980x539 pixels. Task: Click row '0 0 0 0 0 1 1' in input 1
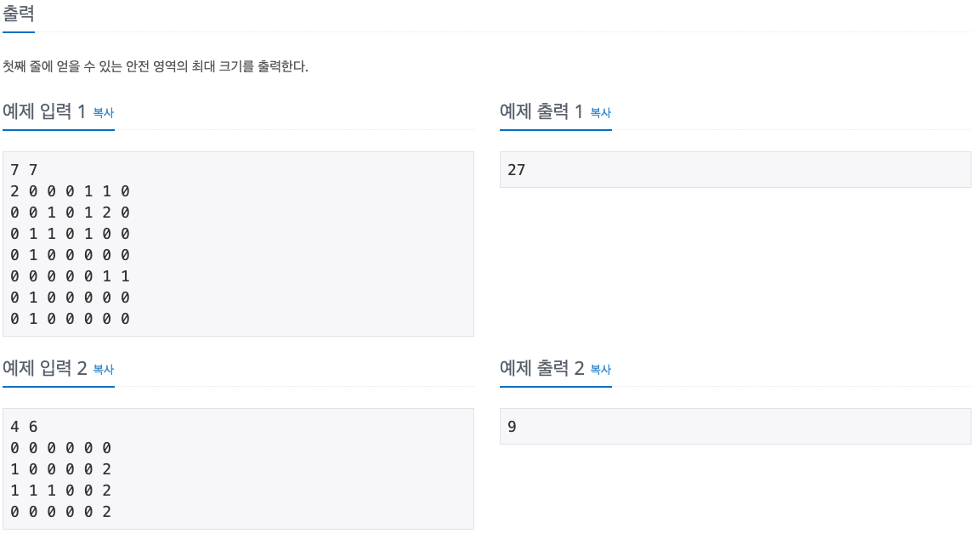70,276
